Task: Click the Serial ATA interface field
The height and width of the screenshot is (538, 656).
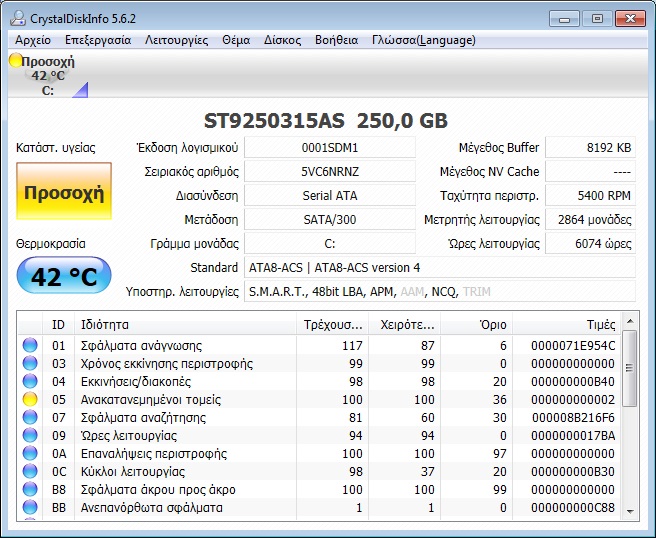Action: pos(330,195)
